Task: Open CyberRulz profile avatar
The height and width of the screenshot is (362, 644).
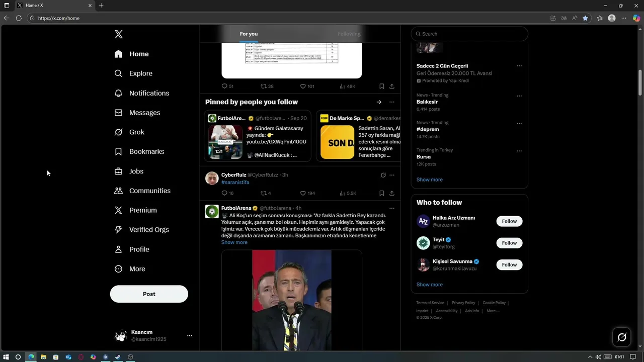Action: [212, 178]
